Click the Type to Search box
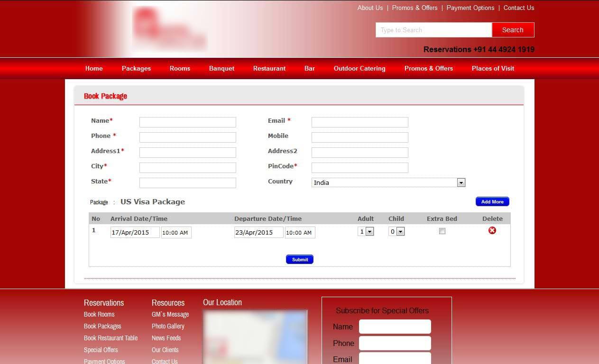The height and width of the screenshot is (364, 599). coord(433,30)
